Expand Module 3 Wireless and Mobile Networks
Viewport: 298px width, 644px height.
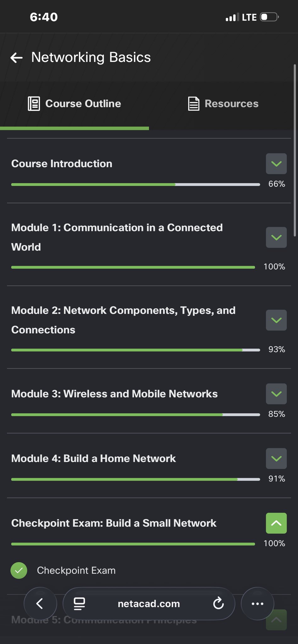click(276, 394)
